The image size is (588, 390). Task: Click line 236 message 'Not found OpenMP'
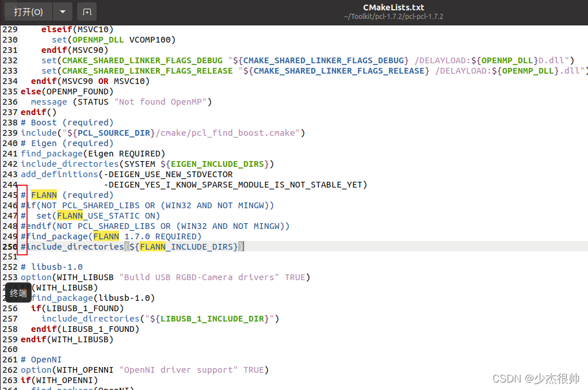coord(121,102)
